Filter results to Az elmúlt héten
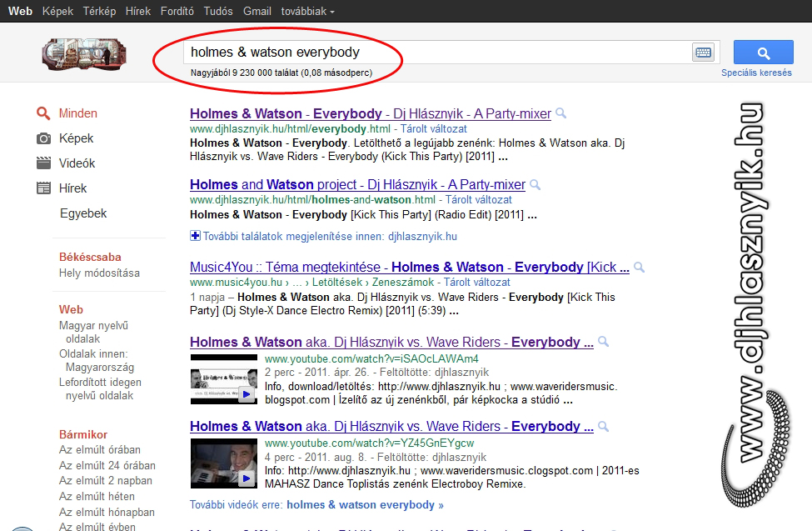Viewport: 812px width, 531px height. [97, 496]
